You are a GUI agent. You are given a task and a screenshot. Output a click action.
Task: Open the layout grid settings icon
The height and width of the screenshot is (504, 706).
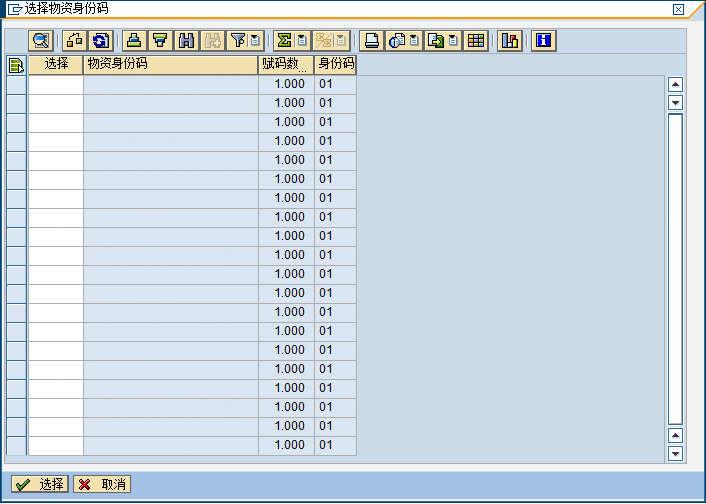pos(476,41)
